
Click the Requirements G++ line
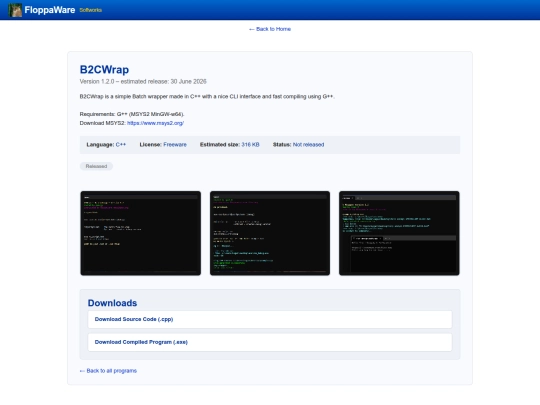[132, 114]
